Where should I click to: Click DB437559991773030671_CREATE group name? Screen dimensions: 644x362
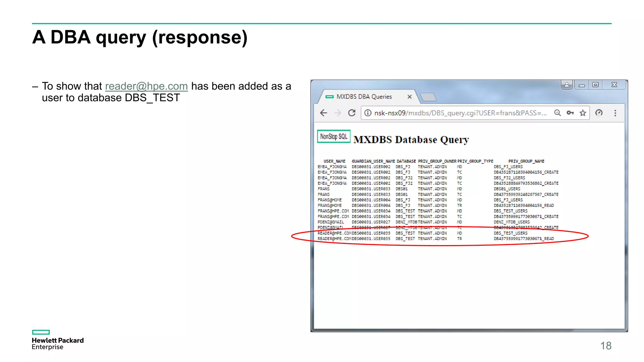point(526,217)
